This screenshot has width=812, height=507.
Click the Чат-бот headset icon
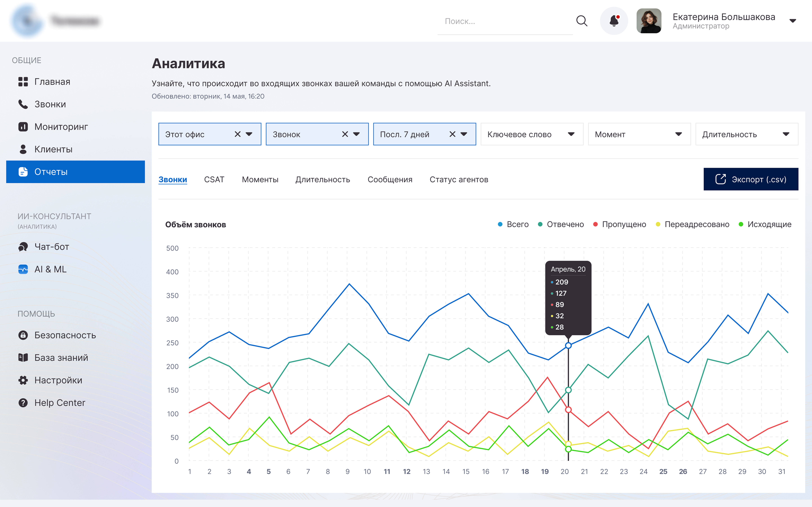point(23,247)
